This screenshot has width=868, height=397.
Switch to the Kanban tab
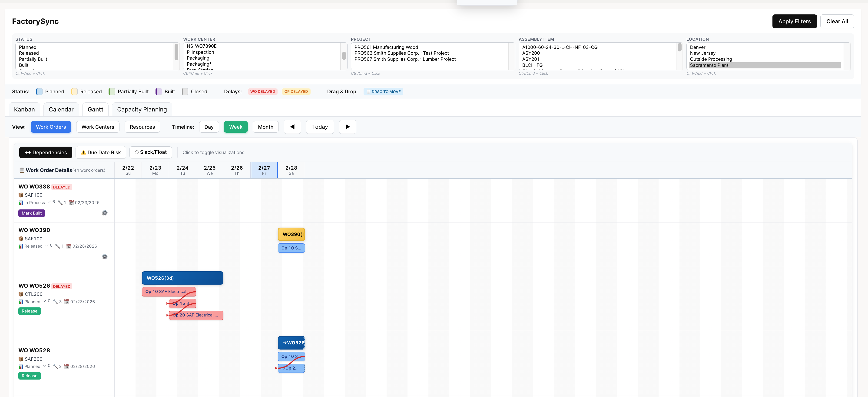tap(24, 109)
